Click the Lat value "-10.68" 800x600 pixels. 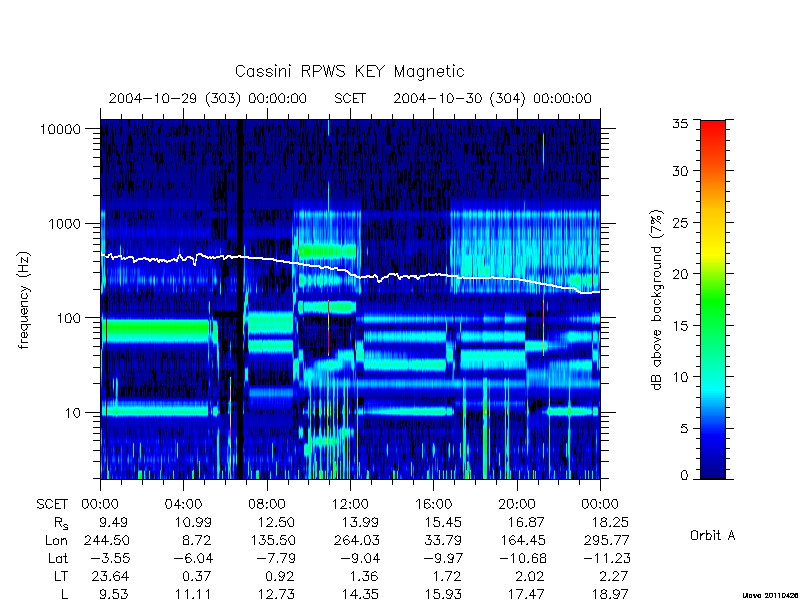pyautogui.click(x=522, y=559)
